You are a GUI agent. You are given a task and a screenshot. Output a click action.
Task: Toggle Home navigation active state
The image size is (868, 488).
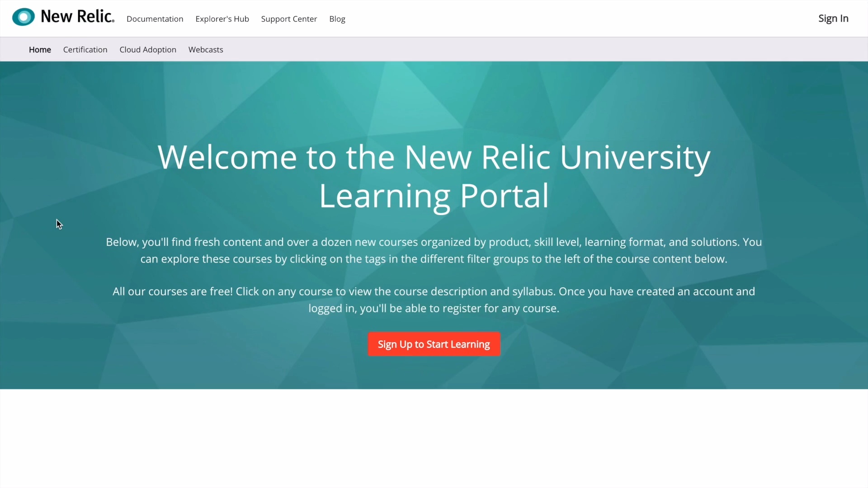[40, 49]
